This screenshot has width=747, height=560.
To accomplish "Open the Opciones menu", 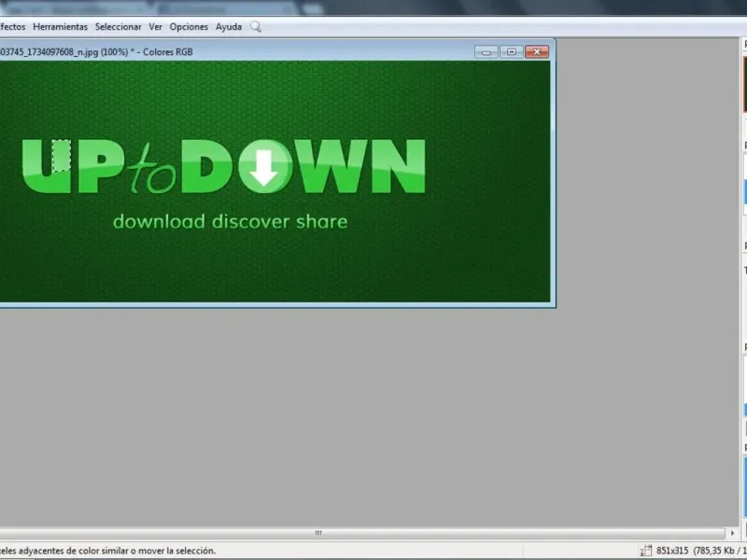I will 189,27.
